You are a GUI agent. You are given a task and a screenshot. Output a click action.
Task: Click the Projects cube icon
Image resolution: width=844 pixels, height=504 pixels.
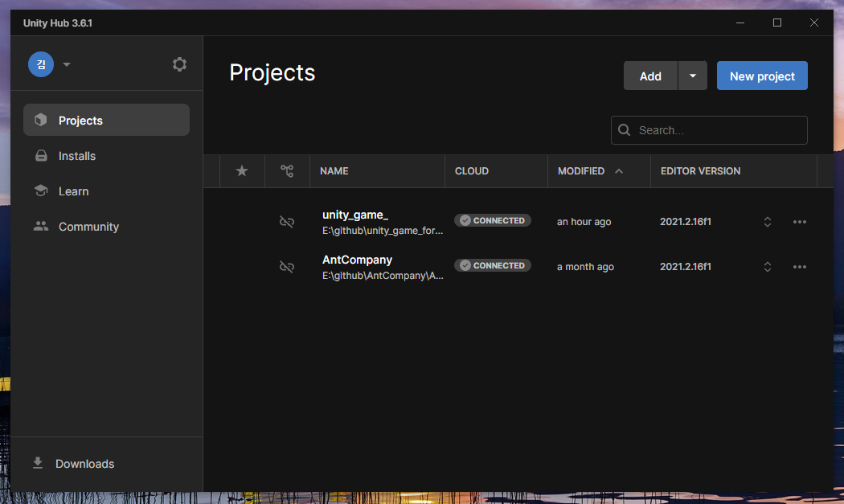tap(41, 120)
